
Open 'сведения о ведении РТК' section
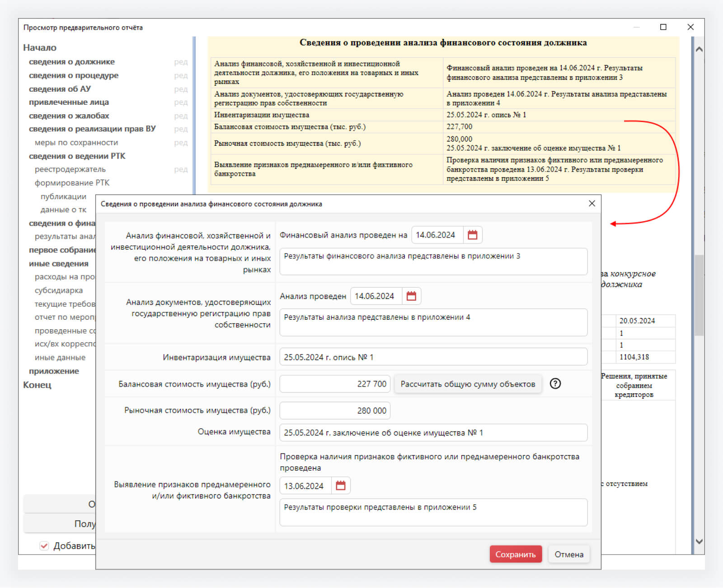(77, 156)
